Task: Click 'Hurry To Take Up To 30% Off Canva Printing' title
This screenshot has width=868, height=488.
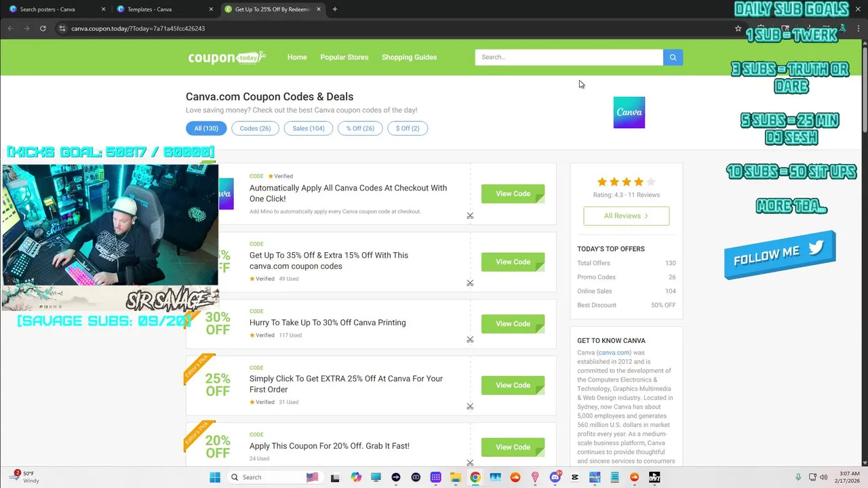Action: (328, 323)
